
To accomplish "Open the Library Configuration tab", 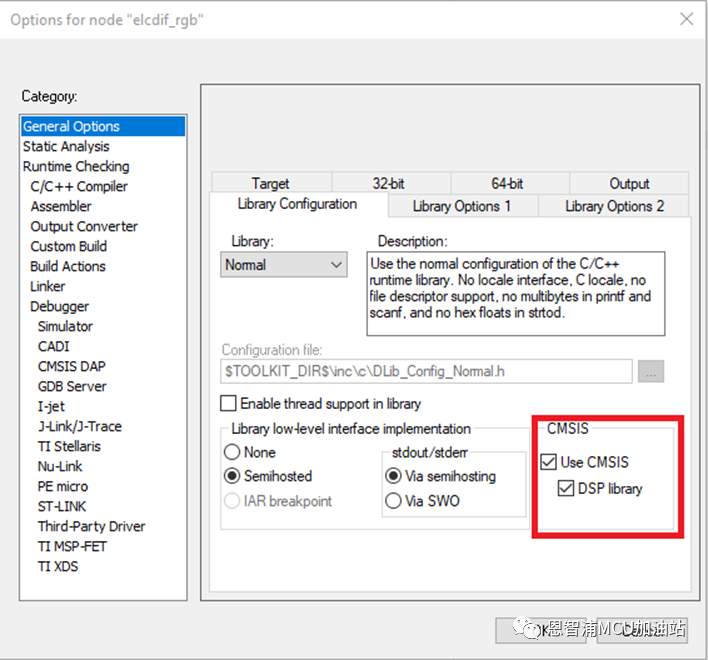I will pyautogui.click(x=298, y=204).
